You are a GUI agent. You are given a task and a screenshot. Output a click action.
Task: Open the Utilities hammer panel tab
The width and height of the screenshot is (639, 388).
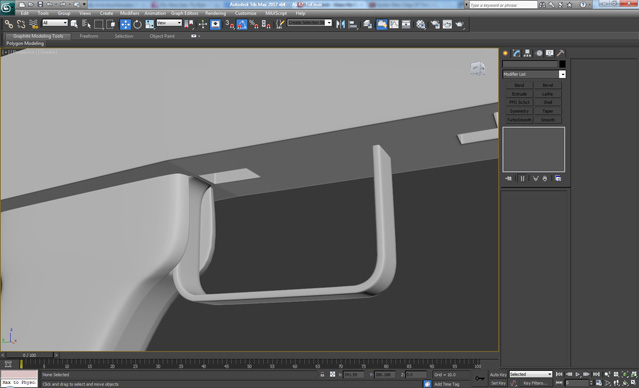coord(561,53)
